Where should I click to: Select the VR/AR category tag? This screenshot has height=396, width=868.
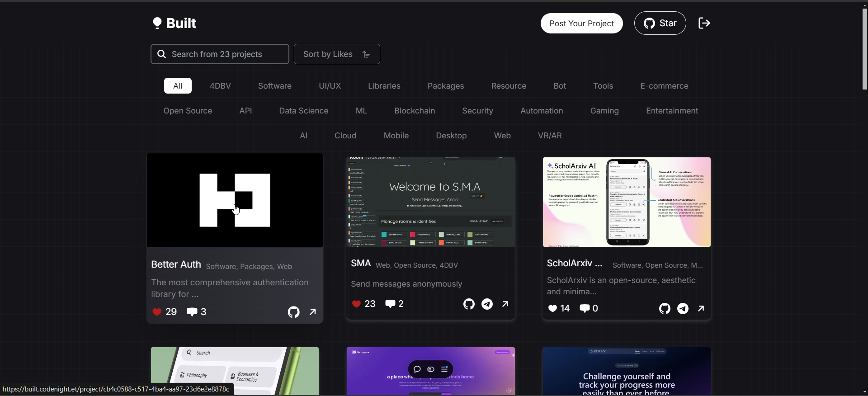pyautogui.click(x=550, y=136)
